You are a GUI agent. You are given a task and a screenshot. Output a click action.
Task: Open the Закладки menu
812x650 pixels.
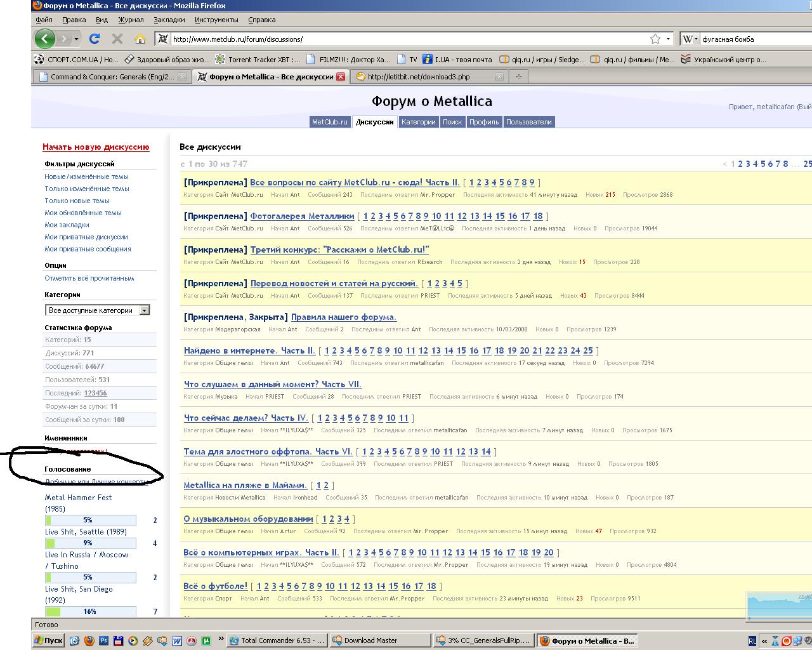pyautogui.click(x=169, y=20)
